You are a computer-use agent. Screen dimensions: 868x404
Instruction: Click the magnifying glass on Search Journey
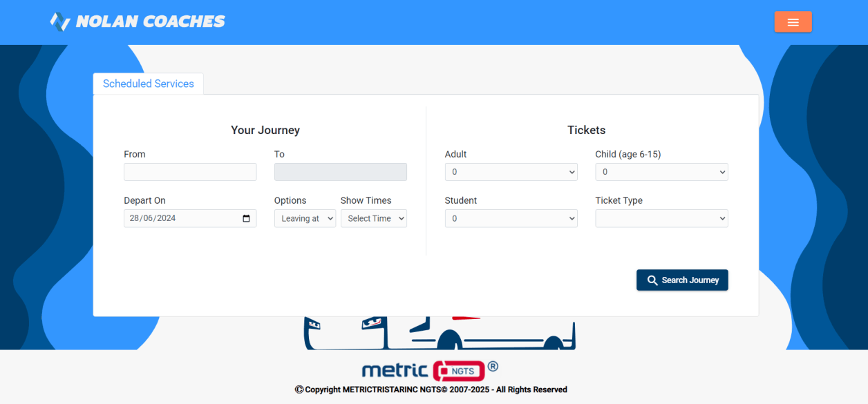pyautogui.click(x=652, y=280)
